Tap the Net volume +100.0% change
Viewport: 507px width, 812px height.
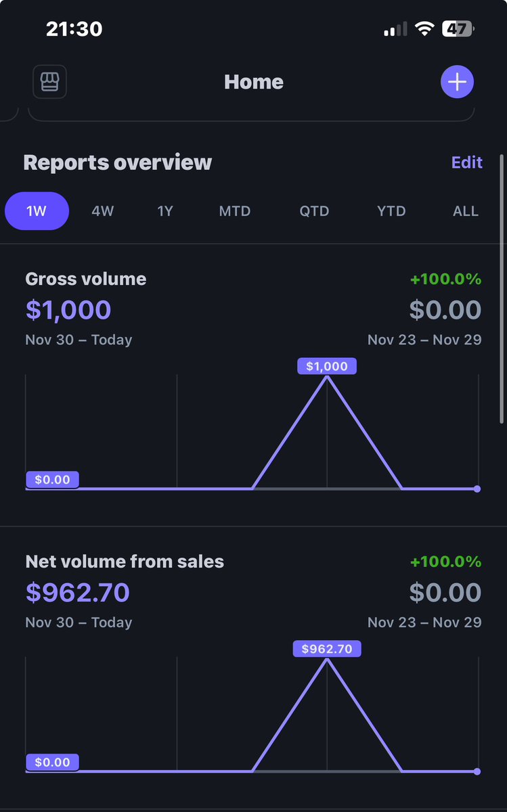tap(445, 562)
